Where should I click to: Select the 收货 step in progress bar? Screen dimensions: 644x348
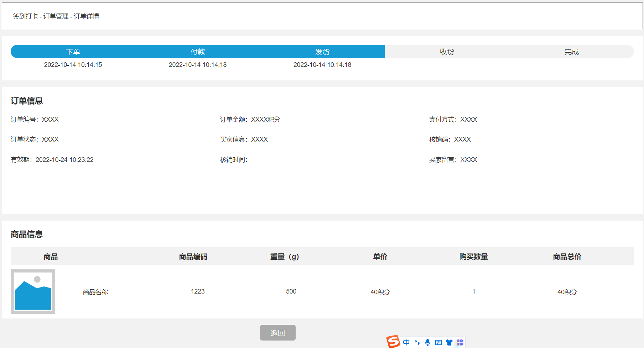pos(447,52)
